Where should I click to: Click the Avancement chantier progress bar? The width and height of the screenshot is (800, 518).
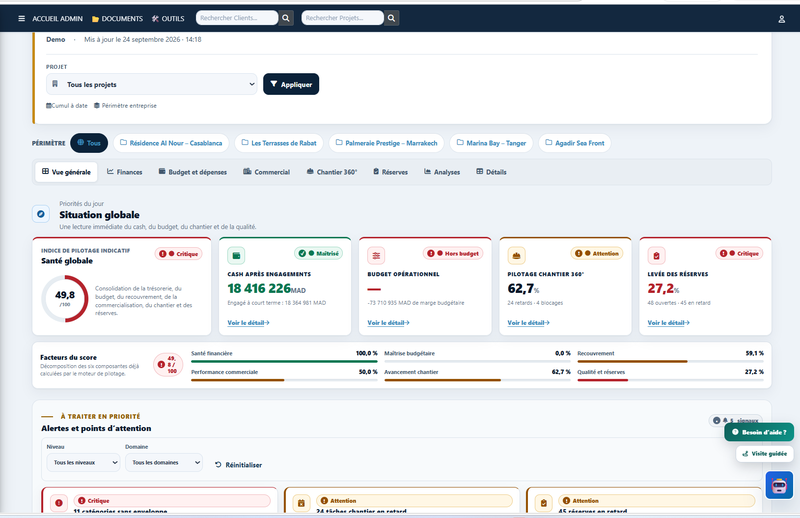[x=477, y=380]
